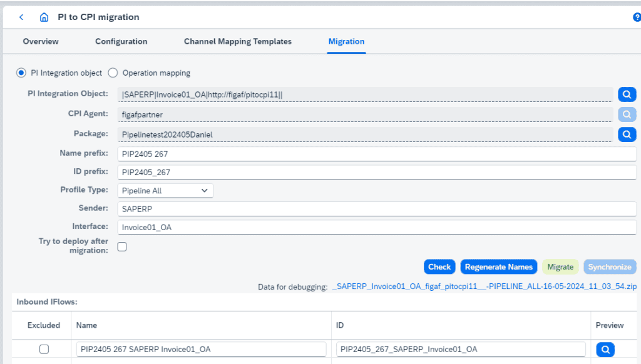Click the Migrate button

(x=560, y=267)
